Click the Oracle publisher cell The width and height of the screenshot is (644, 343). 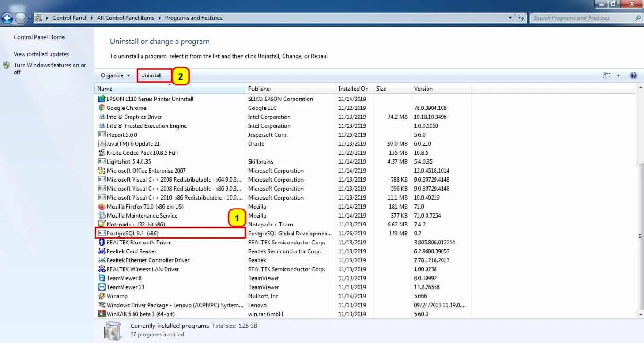pyautogui.click(x=256, y=144)
